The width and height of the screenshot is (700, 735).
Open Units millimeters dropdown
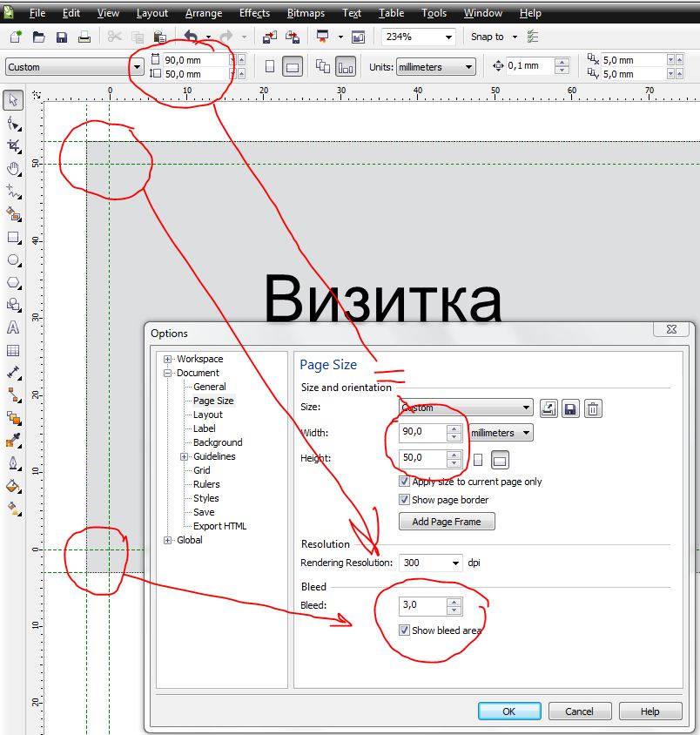468,67
